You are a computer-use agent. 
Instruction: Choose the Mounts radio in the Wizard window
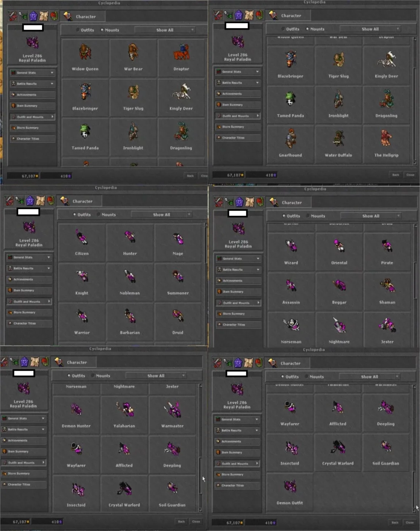coord(315,216)
